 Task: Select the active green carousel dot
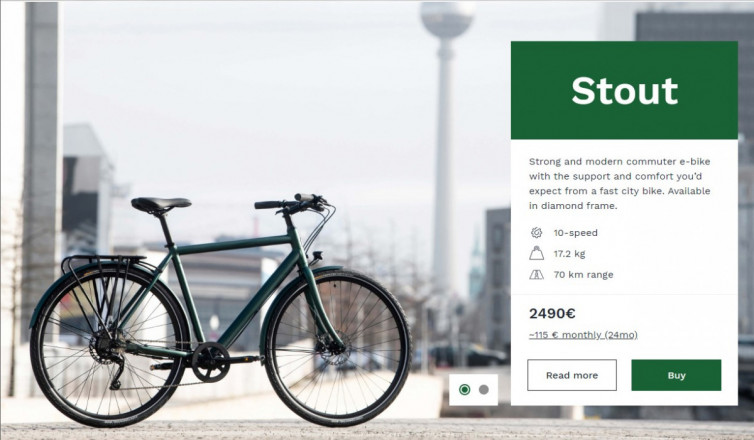(x=465, y=390)
